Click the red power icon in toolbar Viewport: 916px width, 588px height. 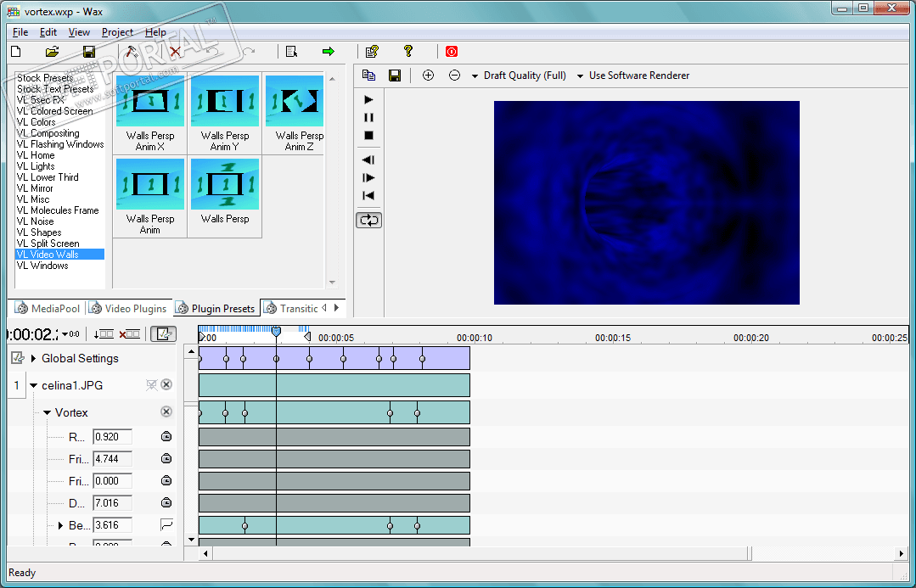tap(452, 52)
